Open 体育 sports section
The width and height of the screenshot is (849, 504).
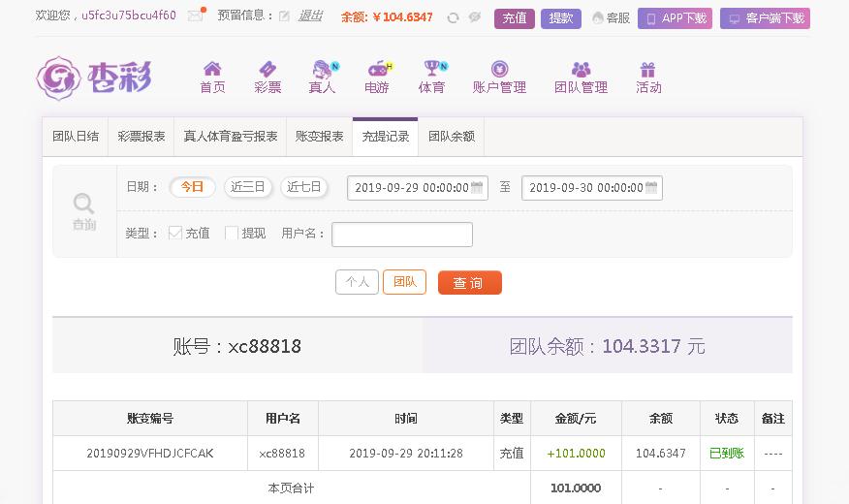pos(432,78)
